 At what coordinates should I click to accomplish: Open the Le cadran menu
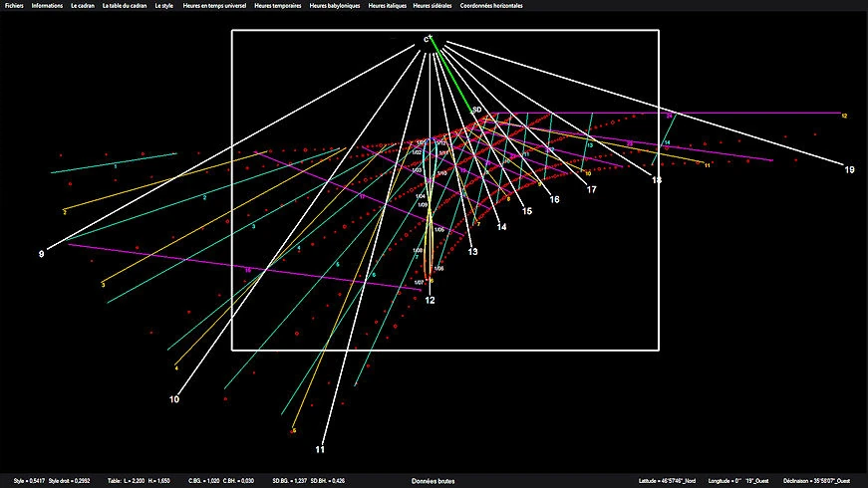pos(83,6)
